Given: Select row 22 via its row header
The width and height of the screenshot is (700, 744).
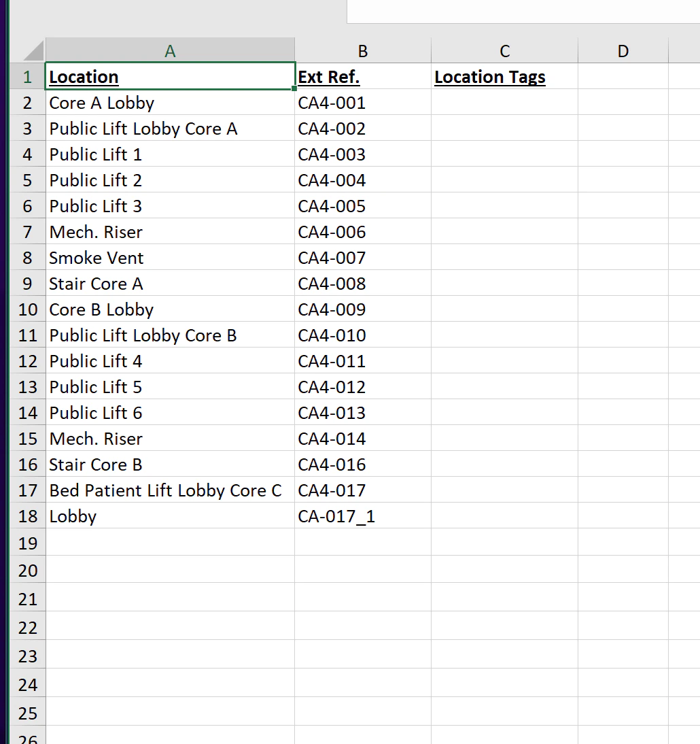Looking at the screenshot, I should tap(27, 627).
